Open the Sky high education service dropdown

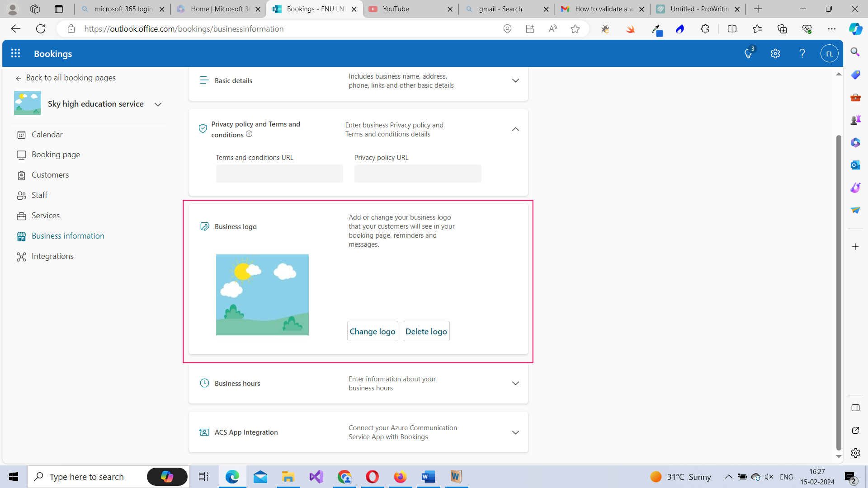[158, 104]
